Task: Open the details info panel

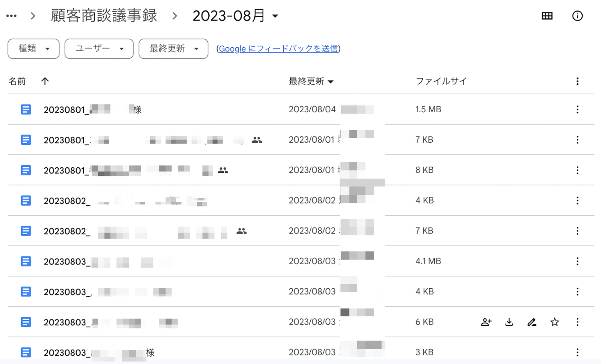Action: [577, 16]
